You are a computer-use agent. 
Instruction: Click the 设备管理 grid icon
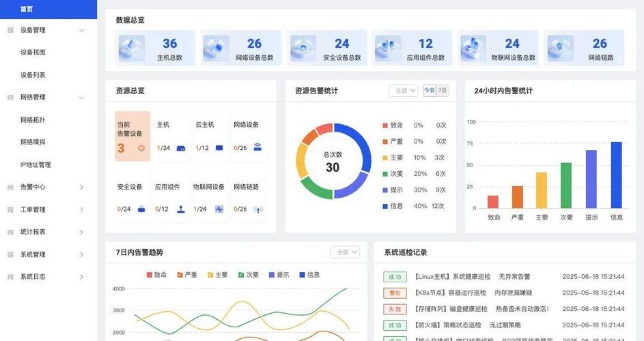click(11, 31)
